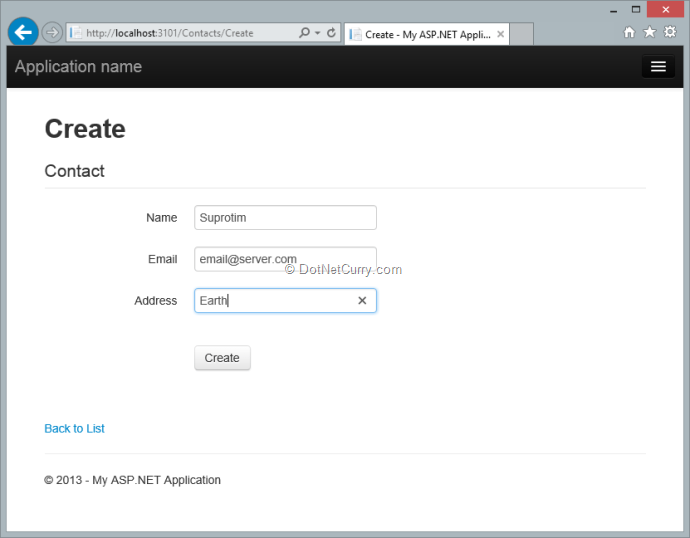Clear the Address field with the X icon
690x538 pixels.
pos(362,301)
